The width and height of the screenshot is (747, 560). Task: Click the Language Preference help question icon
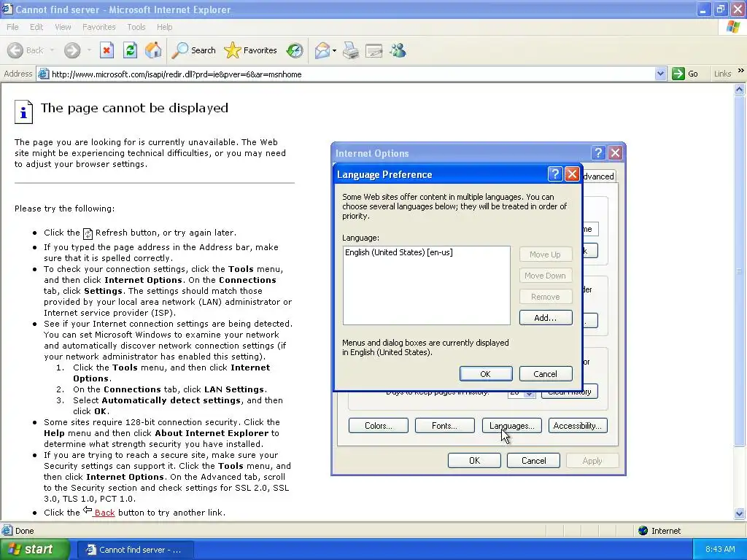(555, 174)
